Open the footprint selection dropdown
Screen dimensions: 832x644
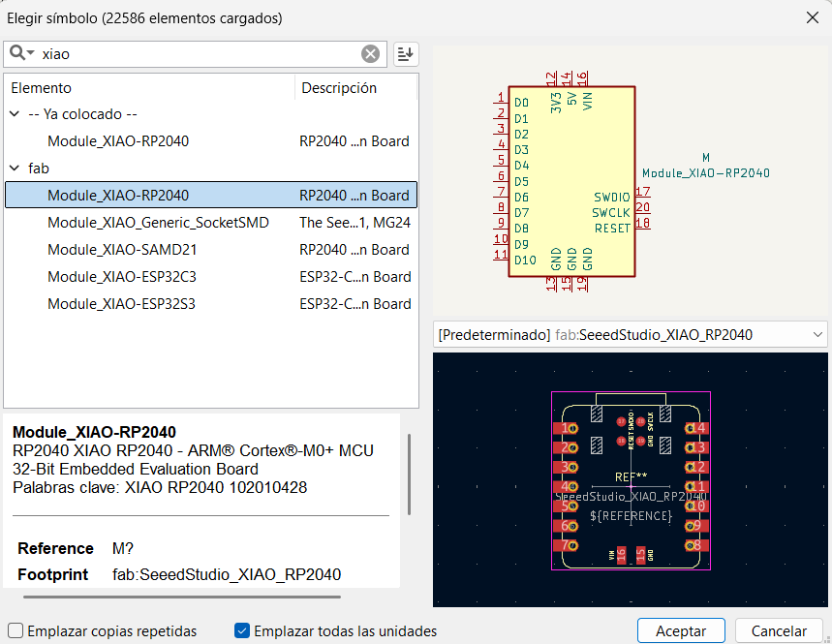[631, 335]
